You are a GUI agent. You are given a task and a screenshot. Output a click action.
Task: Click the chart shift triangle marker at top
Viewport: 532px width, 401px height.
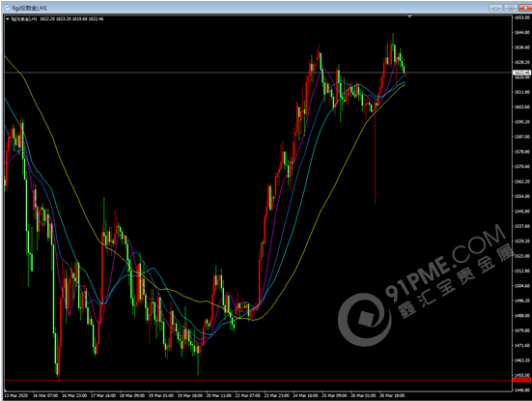click(x=409, y=16)
